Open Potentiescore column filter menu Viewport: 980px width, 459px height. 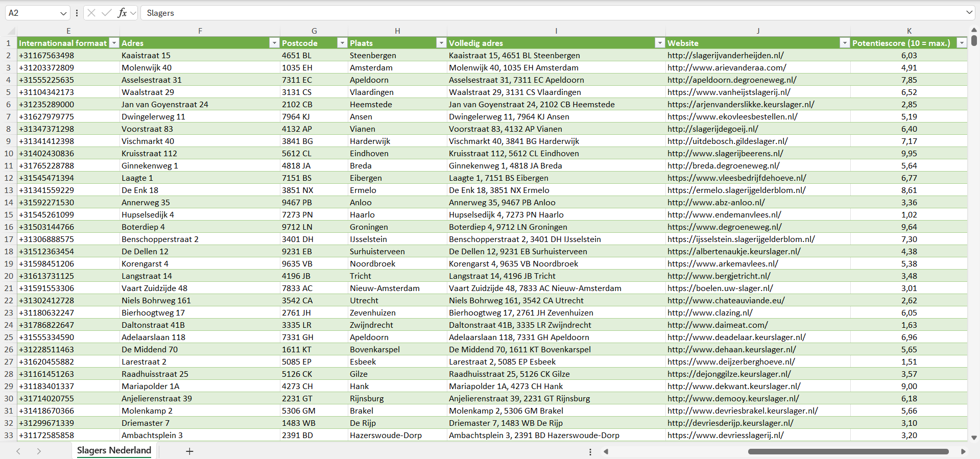pos(962,43)
